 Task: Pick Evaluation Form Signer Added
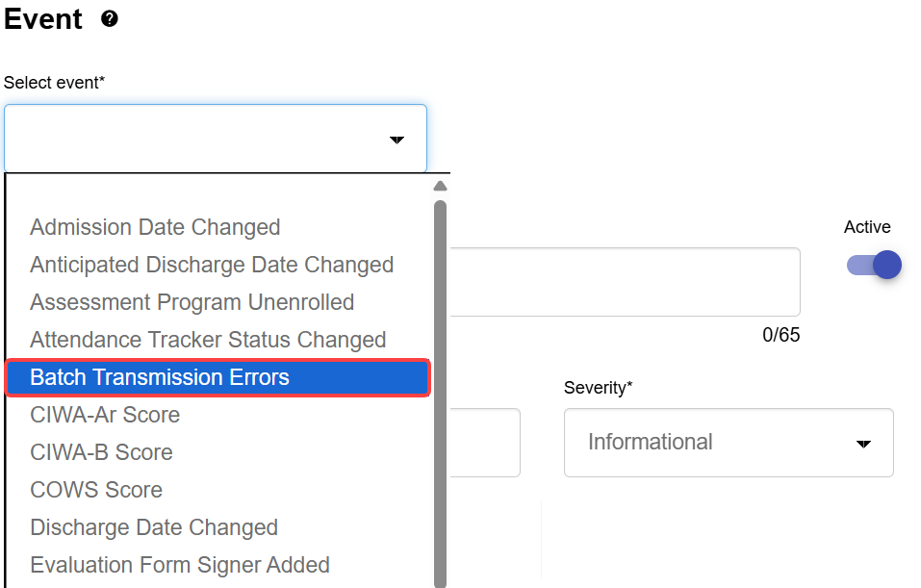[x=180, y=565]
